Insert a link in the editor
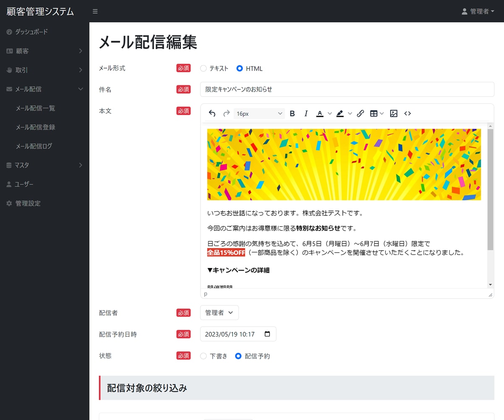Viewport: 504px width, 420px height. point(360,113)
